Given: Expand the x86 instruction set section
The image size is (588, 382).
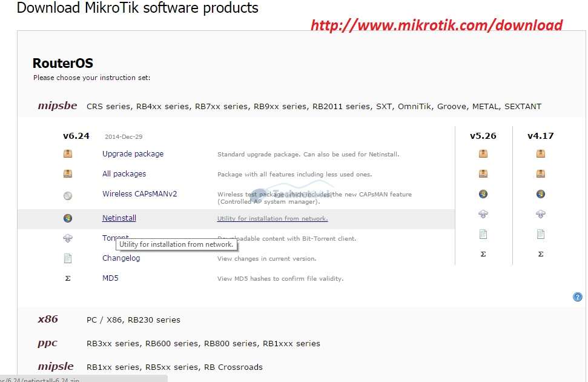Looking at the screenshot, I should pos(48,320).
